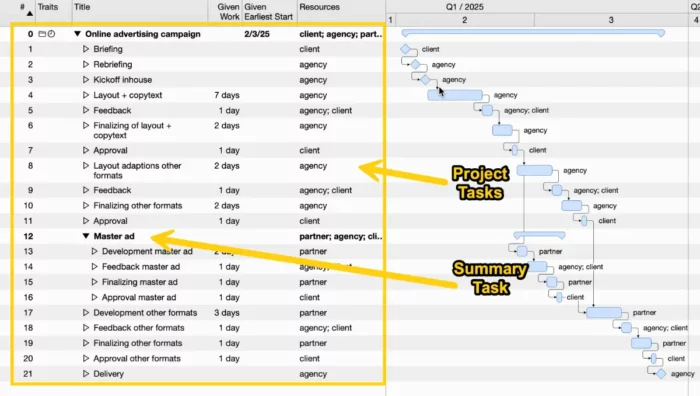Sort by the Title column header
Screen dimensions: 700x396
82,7
